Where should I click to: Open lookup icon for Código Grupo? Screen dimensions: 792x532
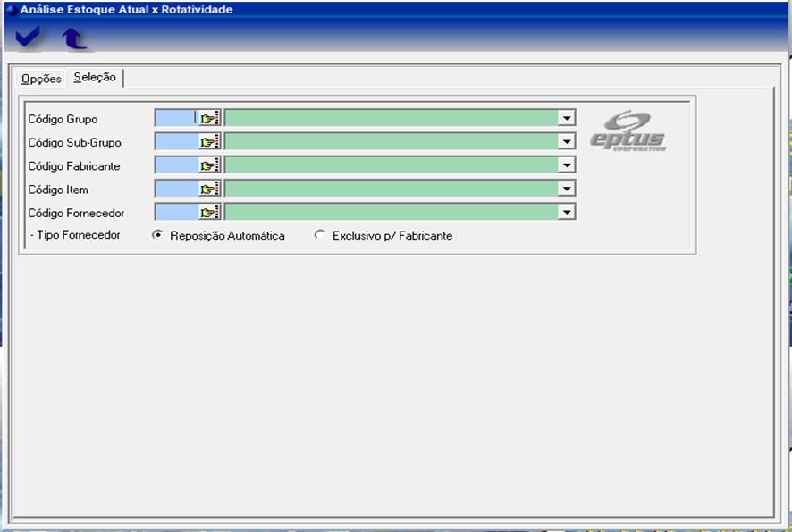(x=209, y=118)
